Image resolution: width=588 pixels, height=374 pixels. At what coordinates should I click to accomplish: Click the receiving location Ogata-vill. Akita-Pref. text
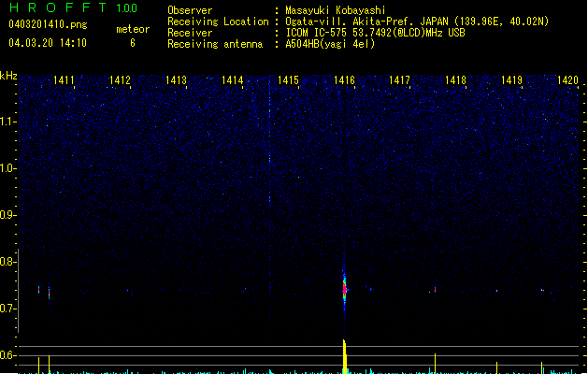point(366,22)
